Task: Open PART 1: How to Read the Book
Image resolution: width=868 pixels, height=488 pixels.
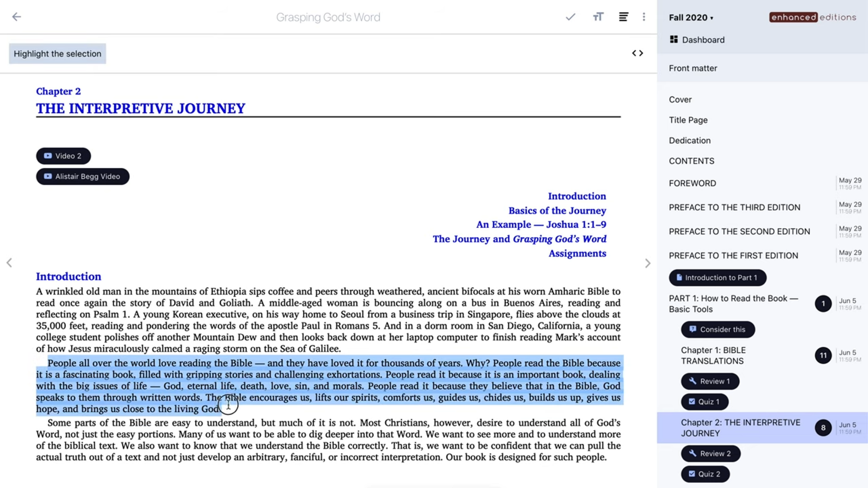Action: [x=733, y=304]
